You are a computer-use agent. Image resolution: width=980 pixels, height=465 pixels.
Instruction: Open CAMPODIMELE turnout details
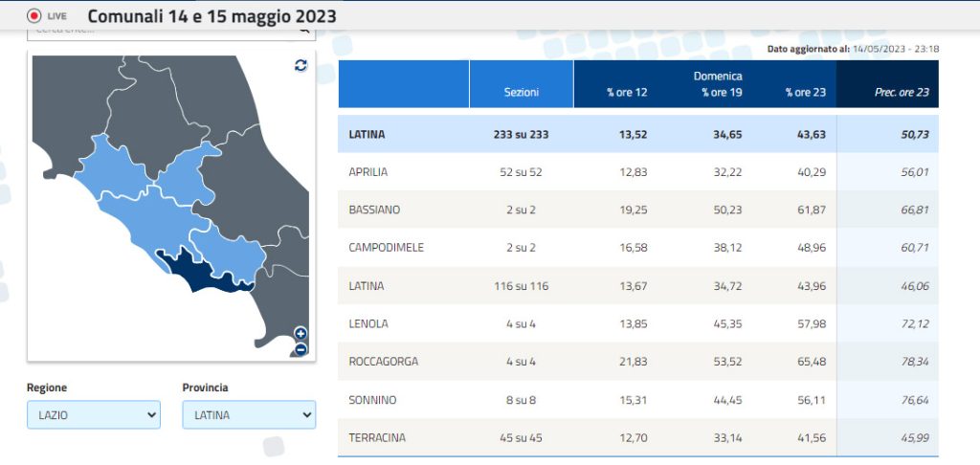coord(386,248)
